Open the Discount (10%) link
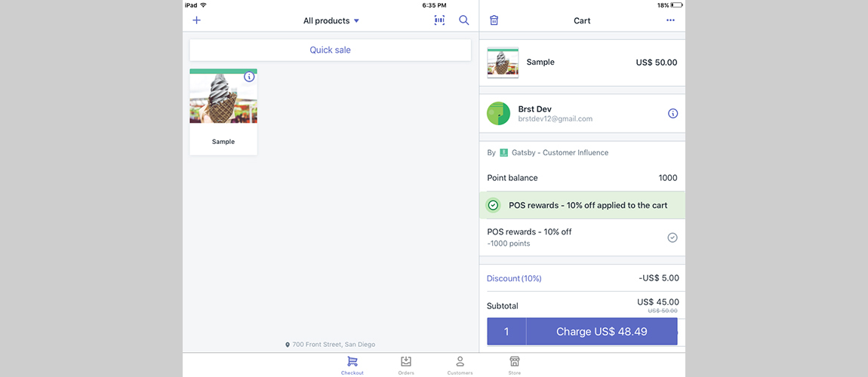This screenshot has width=868, height=377. pos(514,278)
